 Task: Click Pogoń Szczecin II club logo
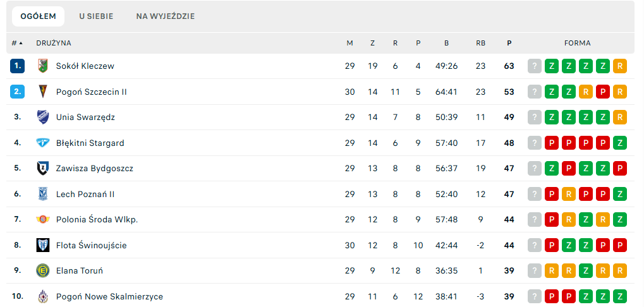pyautogui.click(x=43, y=92)
